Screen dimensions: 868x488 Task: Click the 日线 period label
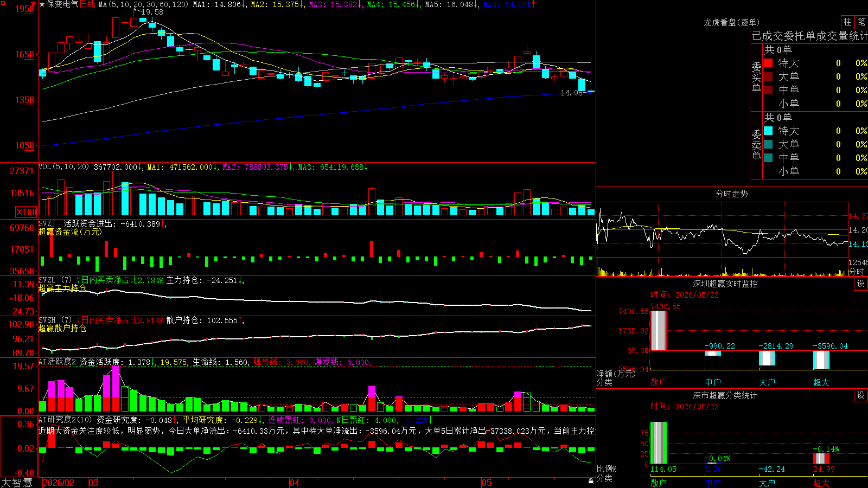87,4
